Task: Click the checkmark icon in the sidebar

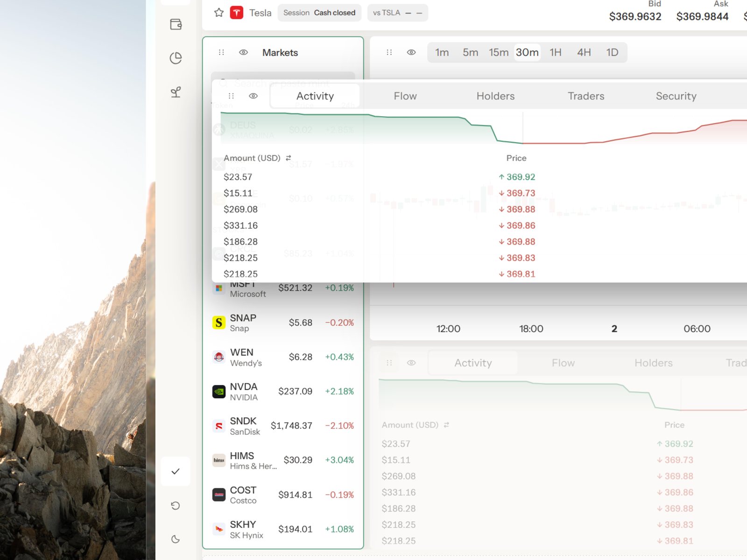Action: (x=176, y=471)
